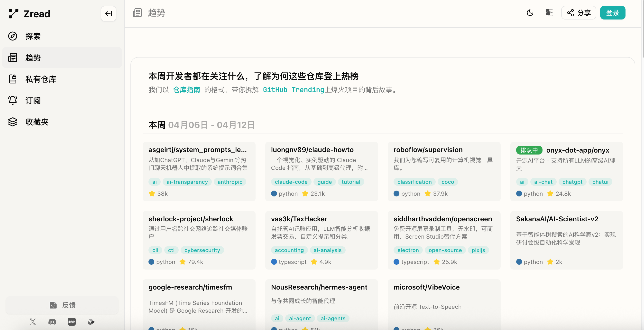Open the sherlock-project/sherlock repository card
Viewport: 644px width, 330px height.
[191, 219]
